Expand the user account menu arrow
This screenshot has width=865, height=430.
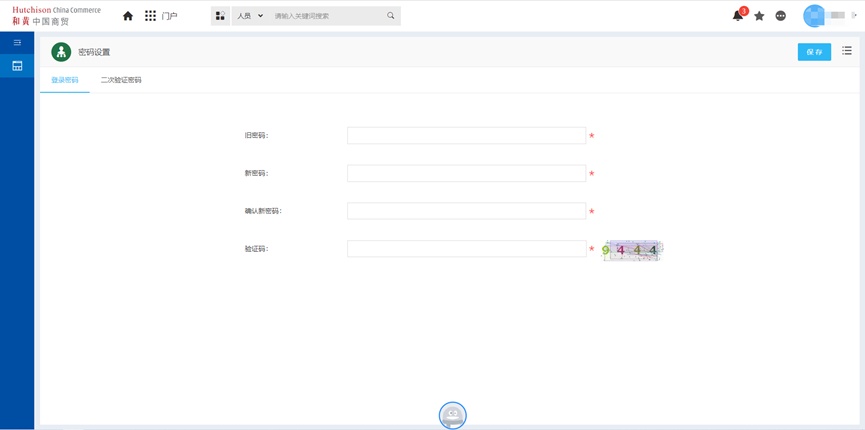pyautogui.click(x=855, y=16)
